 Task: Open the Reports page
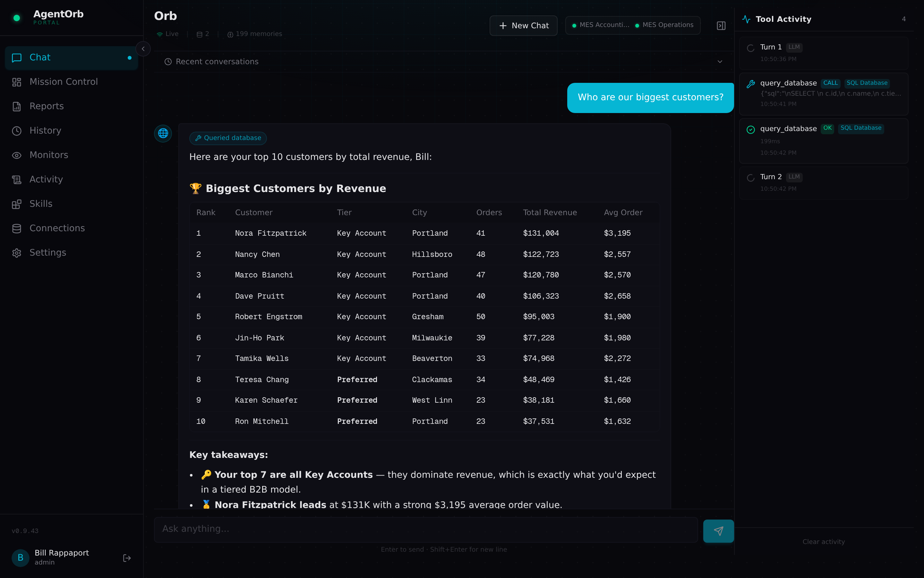72,106
